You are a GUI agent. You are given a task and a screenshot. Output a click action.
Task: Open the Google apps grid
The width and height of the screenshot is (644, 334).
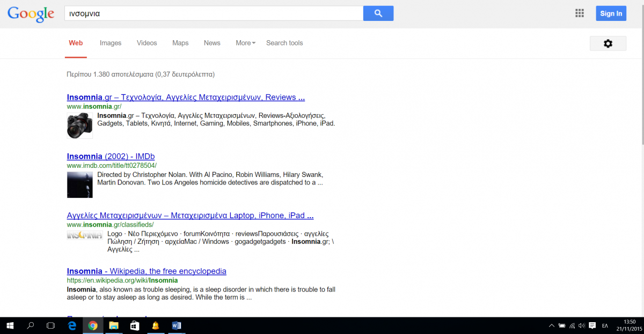point(579,13)
